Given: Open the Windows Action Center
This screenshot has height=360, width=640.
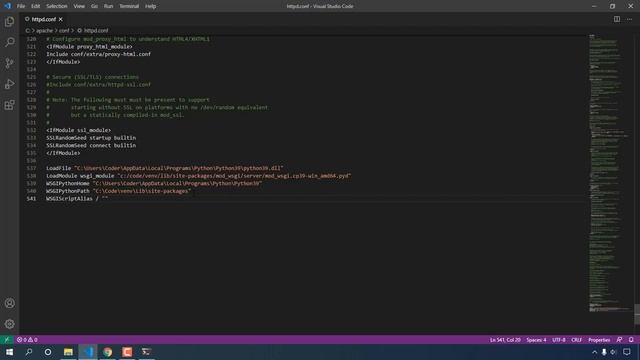Looking at the screenshot, I should tap(627, 352).
